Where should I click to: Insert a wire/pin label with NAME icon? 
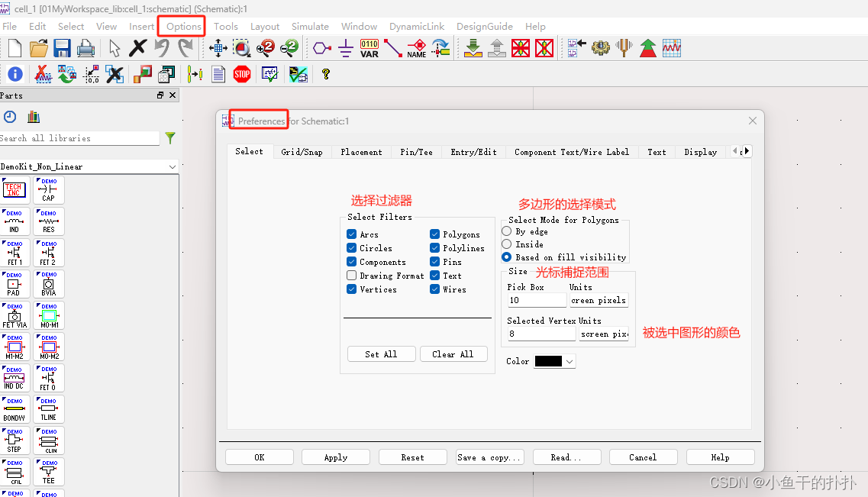click(x=417, y=47)
